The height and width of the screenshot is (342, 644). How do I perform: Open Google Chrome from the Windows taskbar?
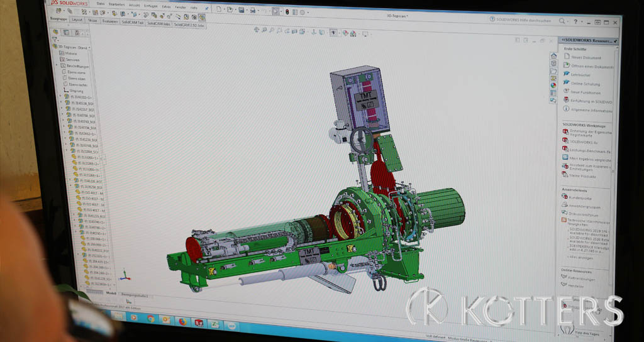coord(151,318)
